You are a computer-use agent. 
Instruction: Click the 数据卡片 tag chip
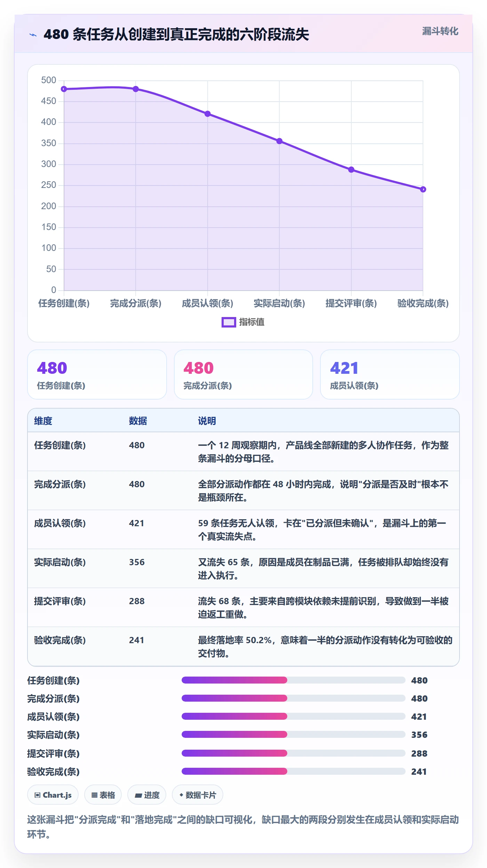pos(198,795)
